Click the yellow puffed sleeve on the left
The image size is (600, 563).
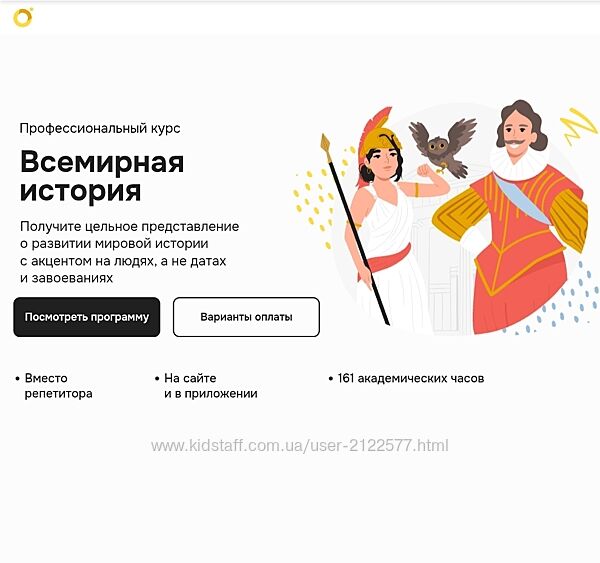click(x=457, y=214)
